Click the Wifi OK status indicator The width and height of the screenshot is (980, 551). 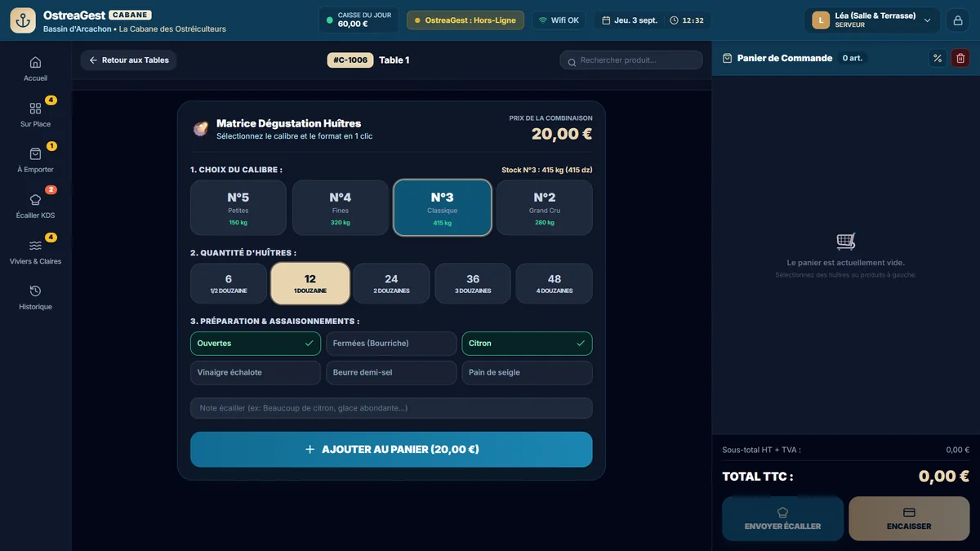coord(559,20)
